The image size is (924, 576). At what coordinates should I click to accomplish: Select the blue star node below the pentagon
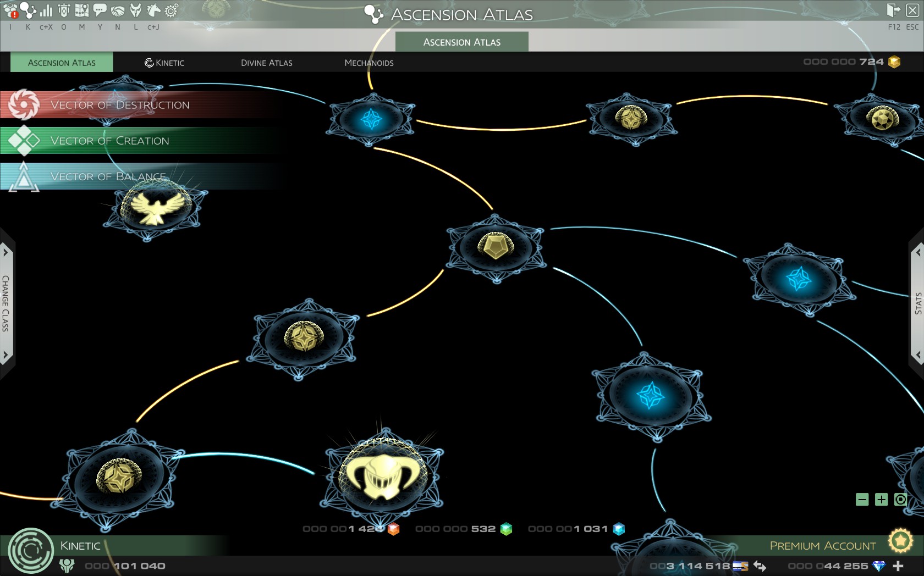[x=651, y=395]
